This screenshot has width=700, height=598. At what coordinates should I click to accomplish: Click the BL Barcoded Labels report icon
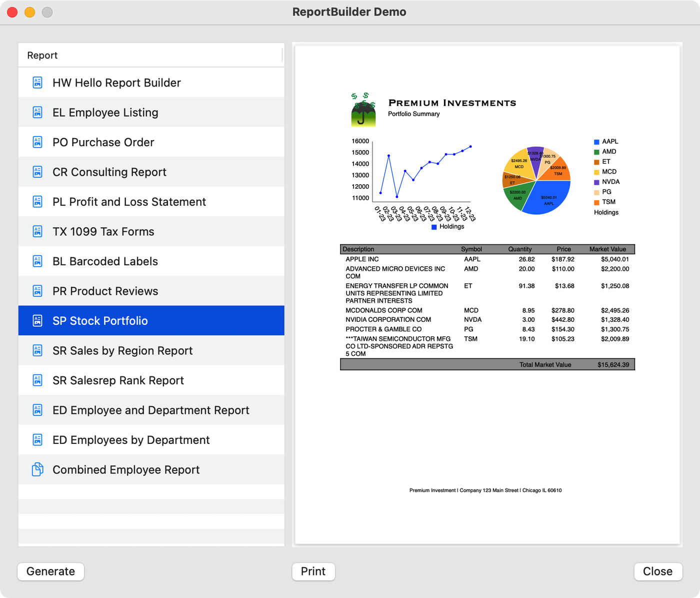pos(37,261)
